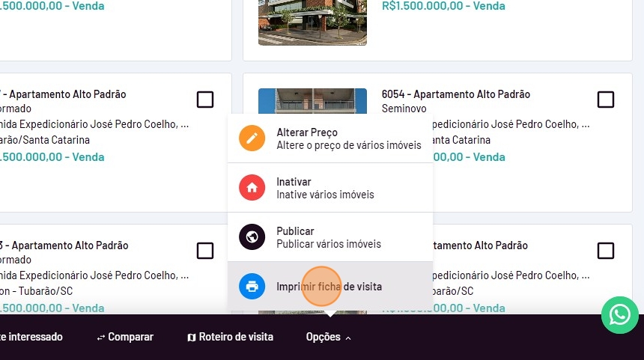Click the swap arrows icon beside Comparar
This screenshot has width=644, height=360.
[x=100, y=338]
